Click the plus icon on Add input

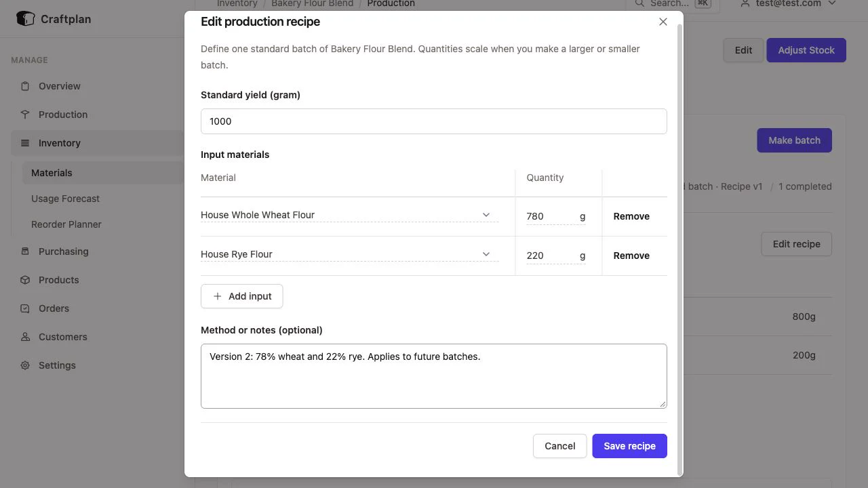pyautogui.click(x=217, y=296)
